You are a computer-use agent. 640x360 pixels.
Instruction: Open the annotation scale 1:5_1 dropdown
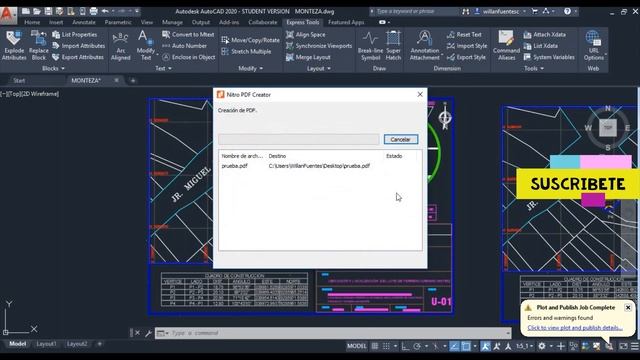coord(524,346)
